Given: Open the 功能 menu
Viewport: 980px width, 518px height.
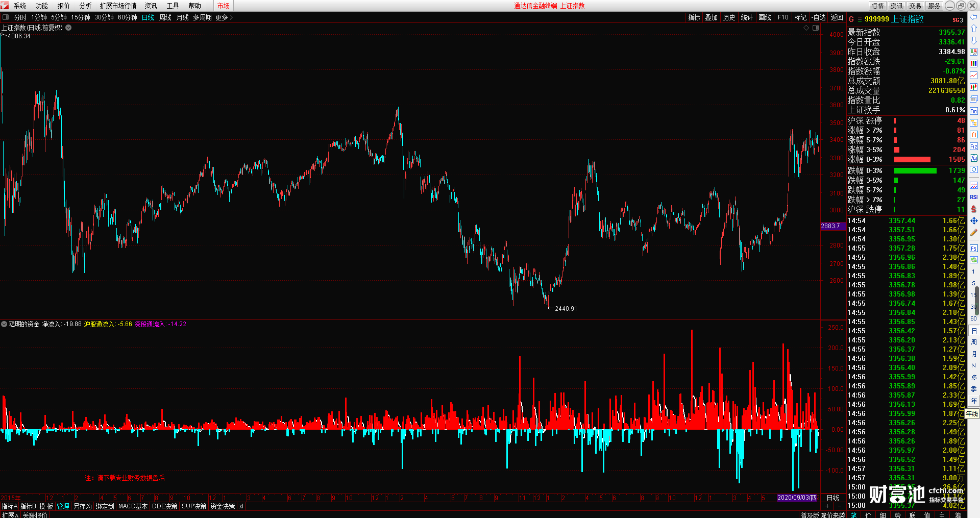Looking at the screenshot, I should pyautogui.click(x=42, y=6).
